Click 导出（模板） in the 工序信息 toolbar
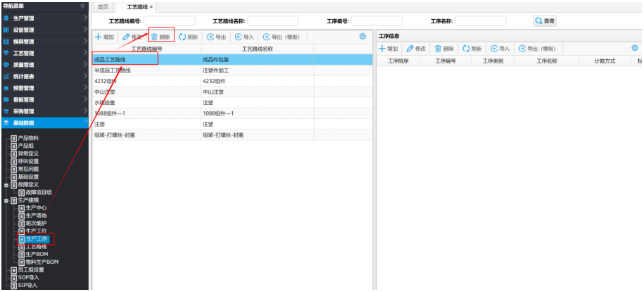644x292 pixels. click(537, 49)
